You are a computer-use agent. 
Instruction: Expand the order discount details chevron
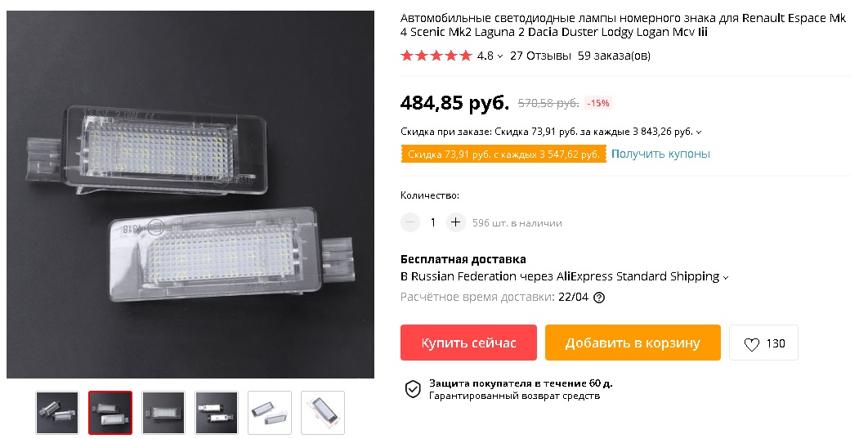click(x=699, y=132)
